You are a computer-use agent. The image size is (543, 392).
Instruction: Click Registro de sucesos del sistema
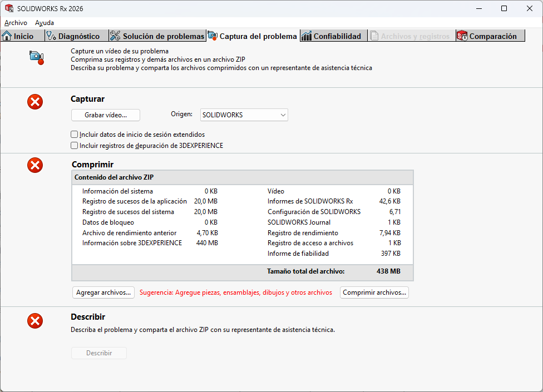[128, 212]
